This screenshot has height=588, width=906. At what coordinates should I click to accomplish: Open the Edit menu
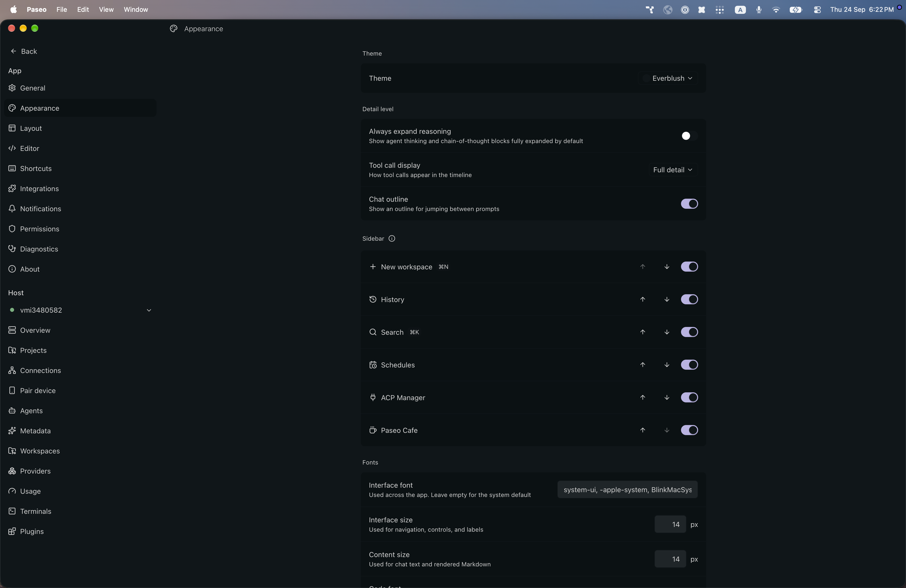83,10
